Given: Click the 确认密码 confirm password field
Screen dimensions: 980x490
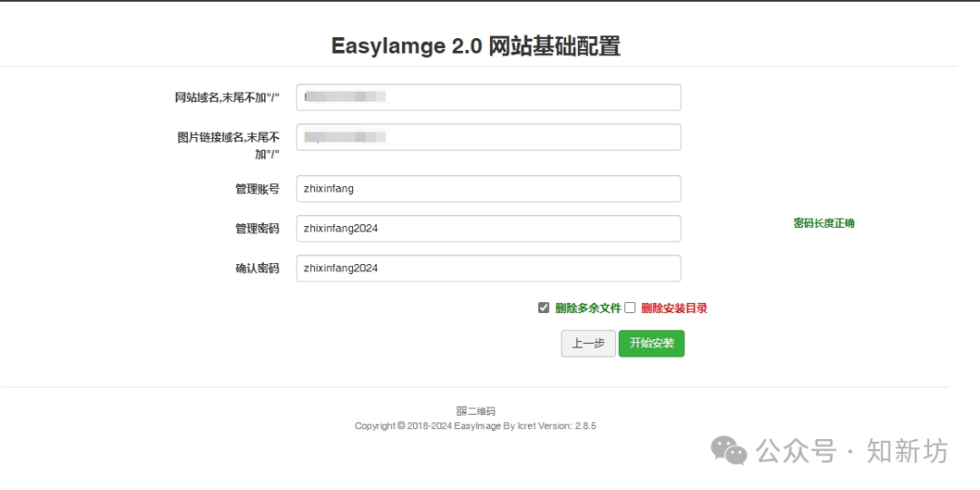Looking at the screenshot, I should (488, 268).
